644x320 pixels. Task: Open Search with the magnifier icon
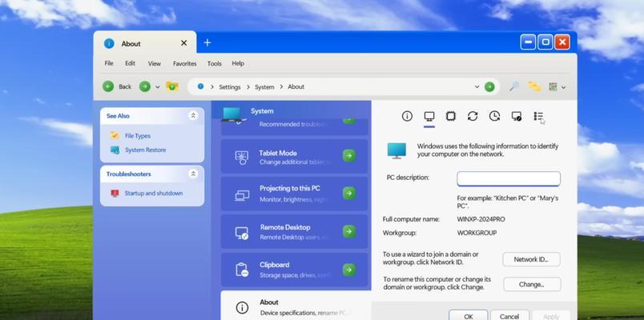click(x=513, y=86)
